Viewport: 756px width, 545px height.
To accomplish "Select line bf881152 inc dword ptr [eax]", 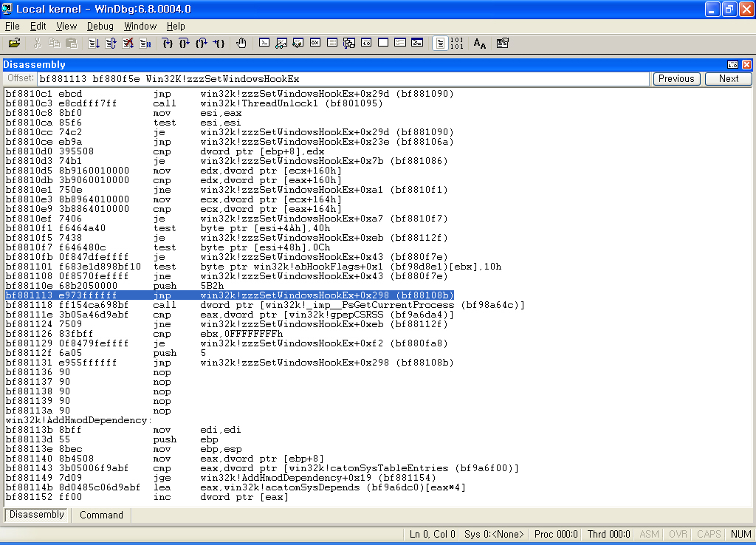I will point(147,497).
